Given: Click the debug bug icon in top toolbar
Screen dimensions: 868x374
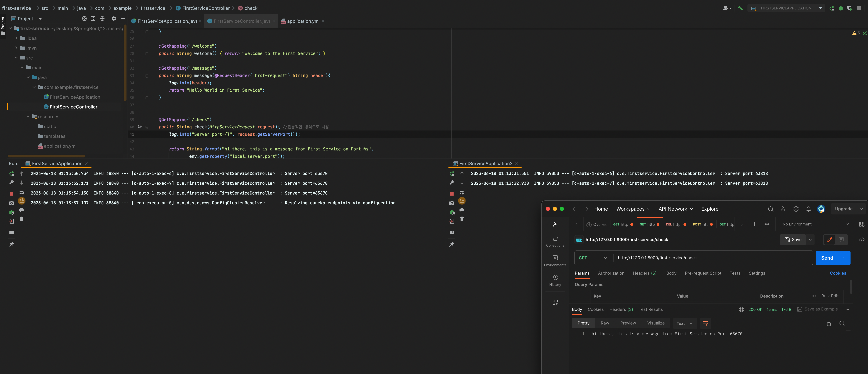Looking at the screenshot, I should pyautogui.click(x=841, y=8).
